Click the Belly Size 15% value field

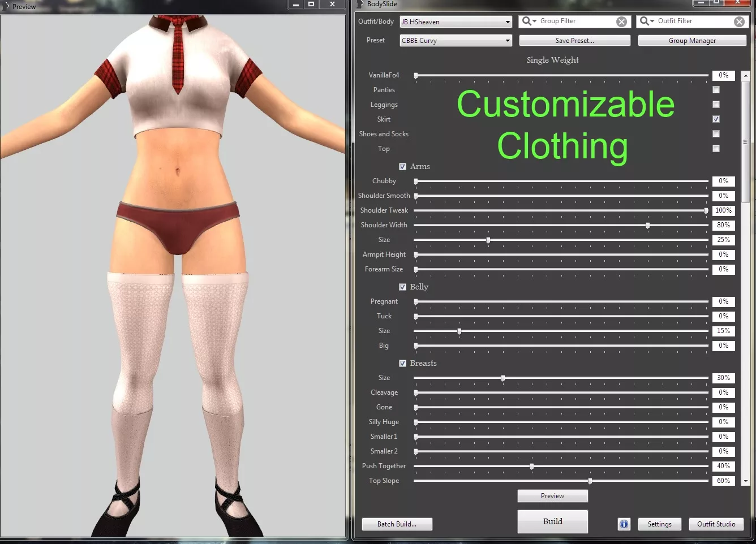coord(723,331)
